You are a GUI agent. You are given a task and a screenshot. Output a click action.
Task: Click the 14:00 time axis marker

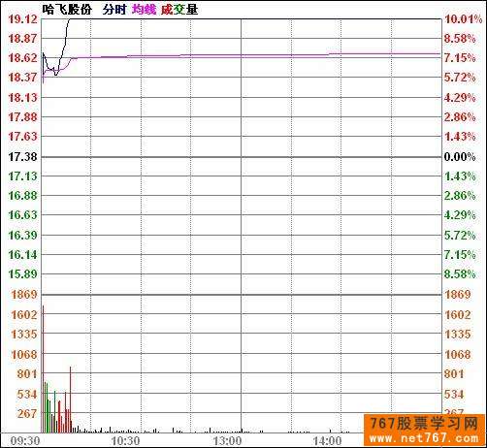coord(327,441)
